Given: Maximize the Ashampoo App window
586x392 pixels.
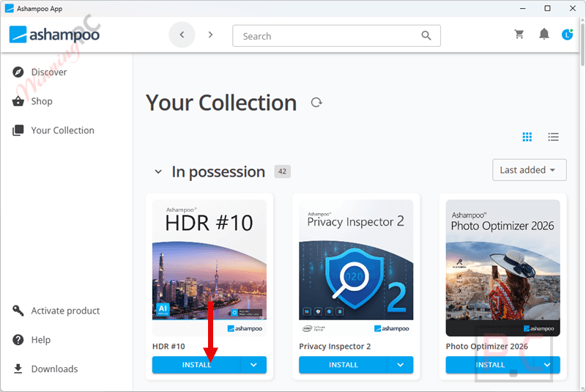Looking at the screenshot, I should click(547, 8).
